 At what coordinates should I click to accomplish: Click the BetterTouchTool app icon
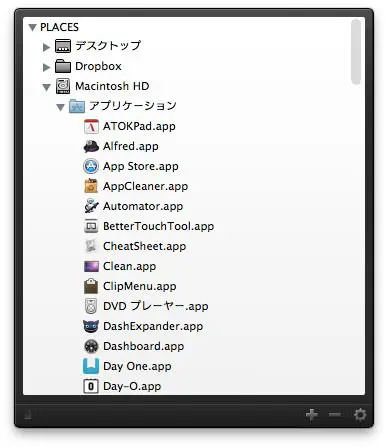pyautogui.click(x=91, y=226)
